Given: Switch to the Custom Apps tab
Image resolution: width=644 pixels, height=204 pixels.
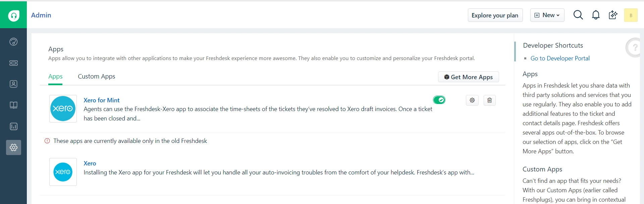Looking at the screenshot, I should point(96,76).
